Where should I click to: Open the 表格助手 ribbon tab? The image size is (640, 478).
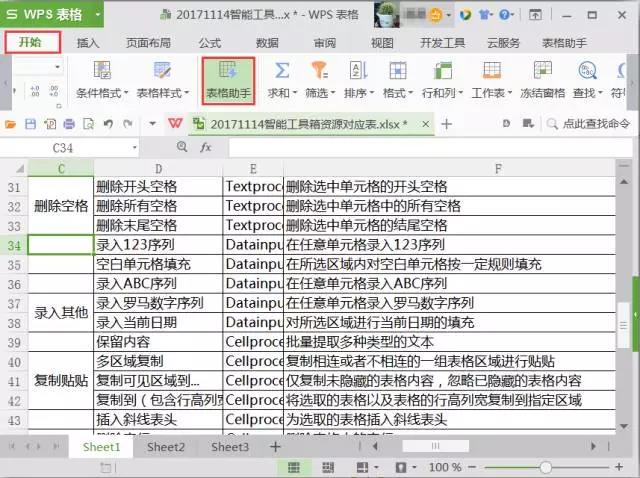[564, 43]
